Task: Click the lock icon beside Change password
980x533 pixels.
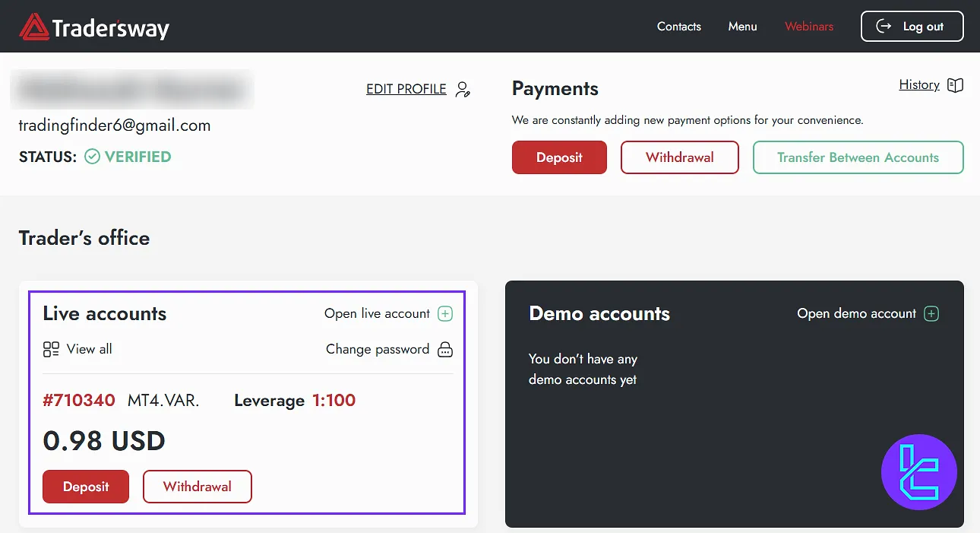Action: pos(445,349)
